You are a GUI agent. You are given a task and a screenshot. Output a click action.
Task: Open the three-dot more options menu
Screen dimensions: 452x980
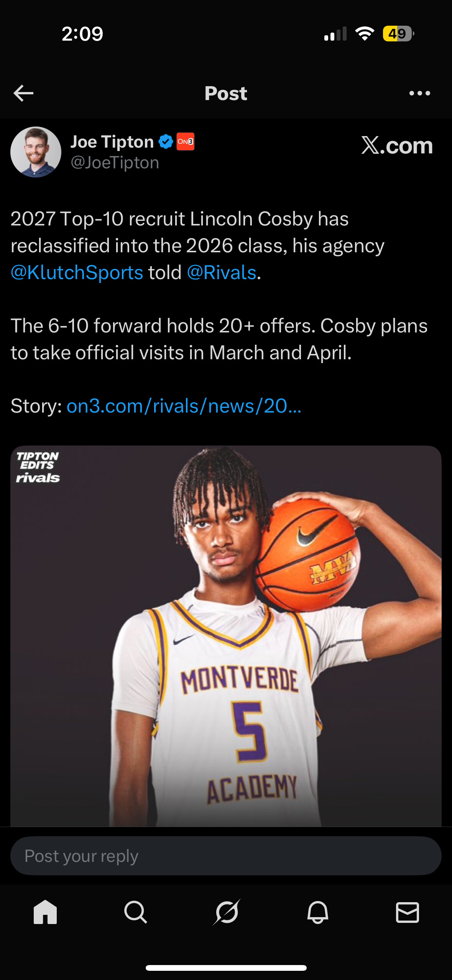(419, 93)
